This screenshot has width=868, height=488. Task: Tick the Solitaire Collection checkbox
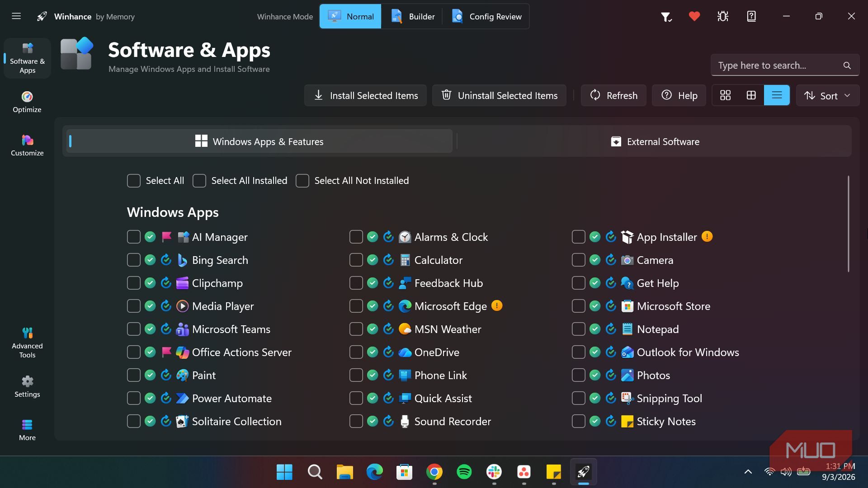tap(134, 421)
